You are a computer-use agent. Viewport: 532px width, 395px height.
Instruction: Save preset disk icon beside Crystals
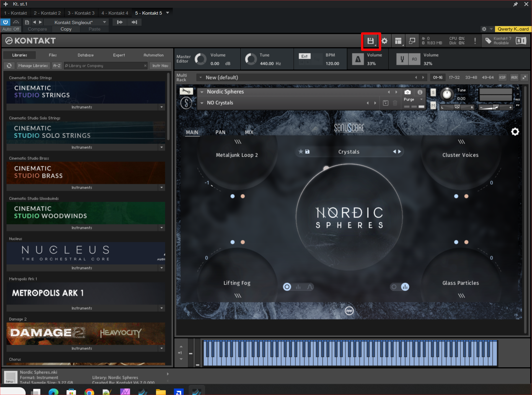[x=307, y=151]
